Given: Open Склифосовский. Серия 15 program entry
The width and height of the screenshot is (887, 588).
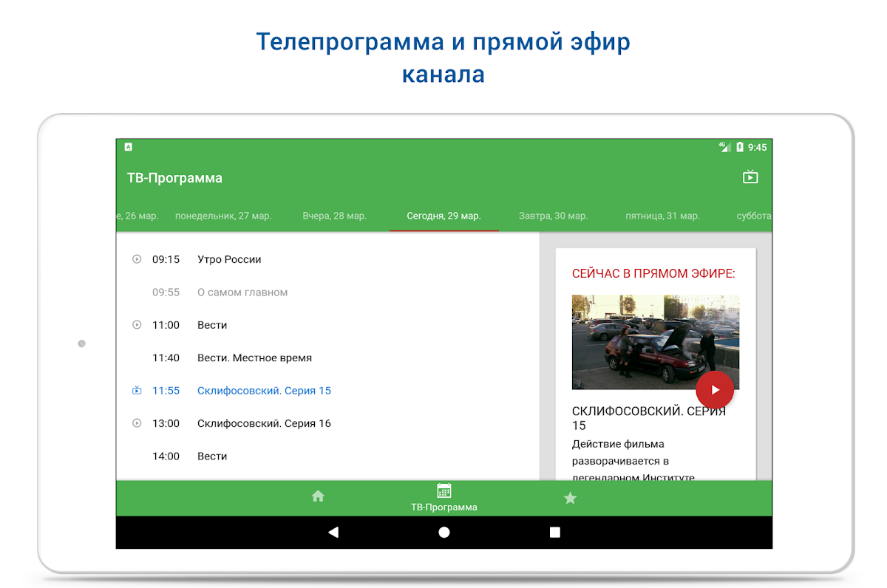Looking at the screenshot, I should 264,391.
